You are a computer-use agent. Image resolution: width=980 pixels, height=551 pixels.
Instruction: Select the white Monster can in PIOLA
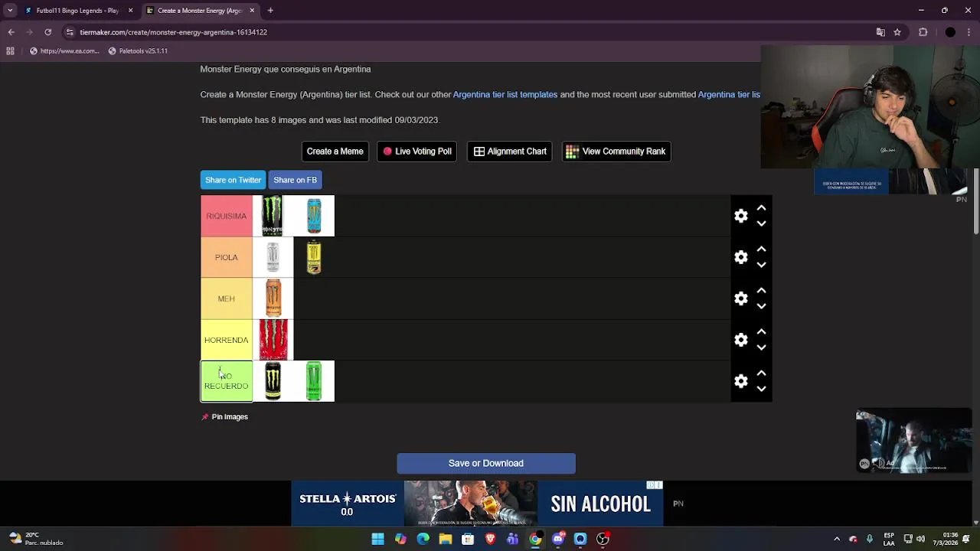(273, 257)
